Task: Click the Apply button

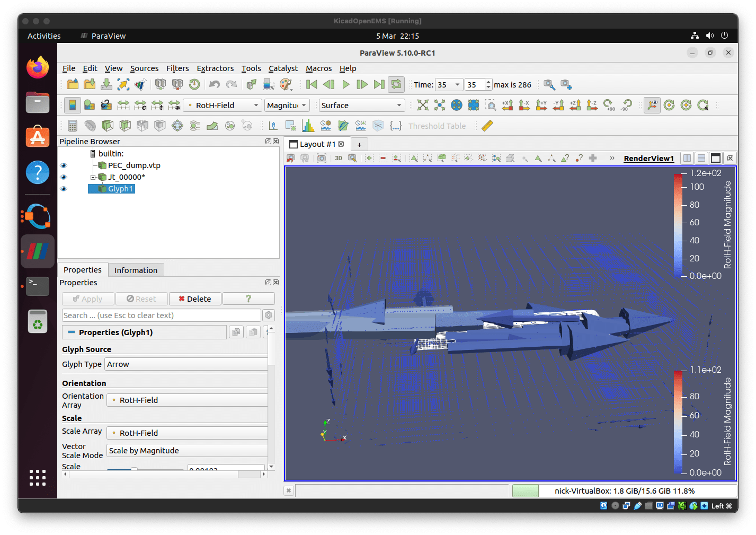Action: pos(88,299)
